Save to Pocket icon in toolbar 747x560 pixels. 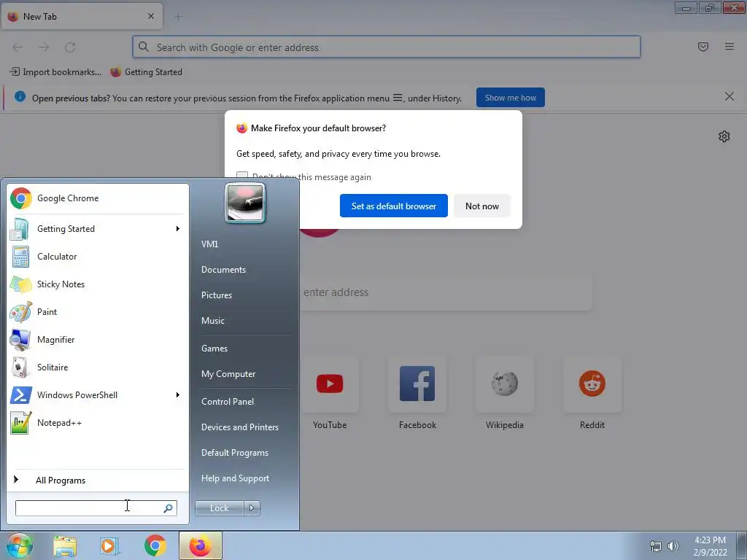coord(703,47)
